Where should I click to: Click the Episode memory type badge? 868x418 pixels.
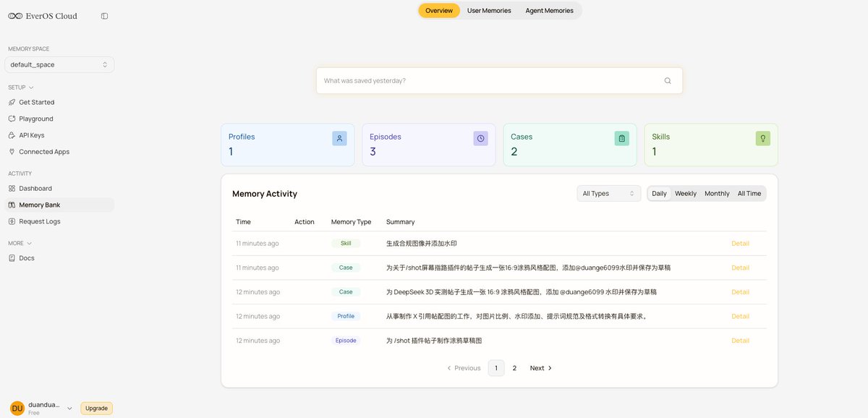(x=346, y=341)
